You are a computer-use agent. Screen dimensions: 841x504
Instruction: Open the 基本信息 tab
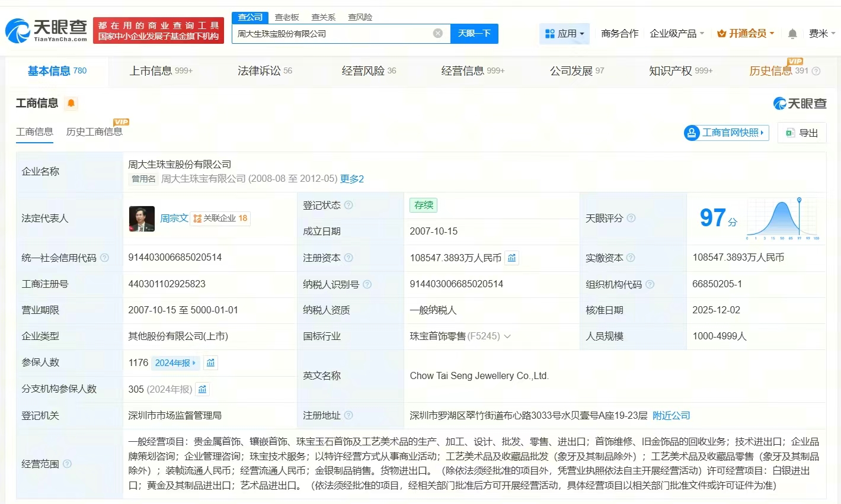coord(57,71)
